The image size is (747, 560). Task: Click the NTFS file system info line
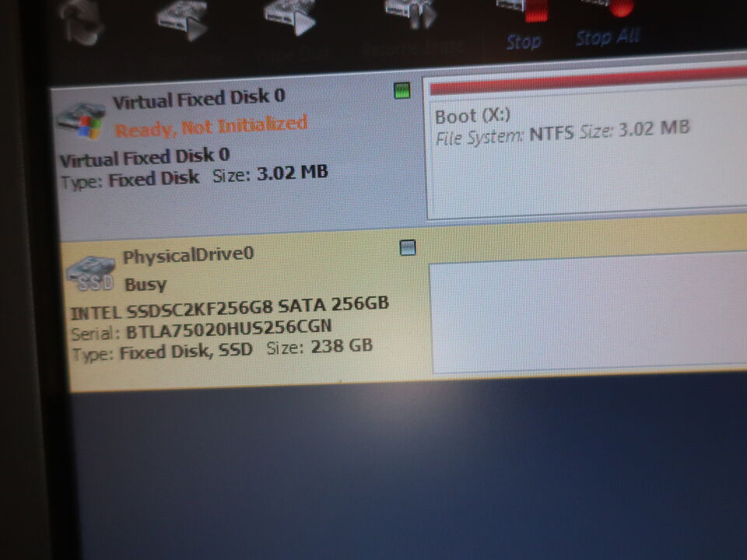pyautogui.click(x=562, y=133)
